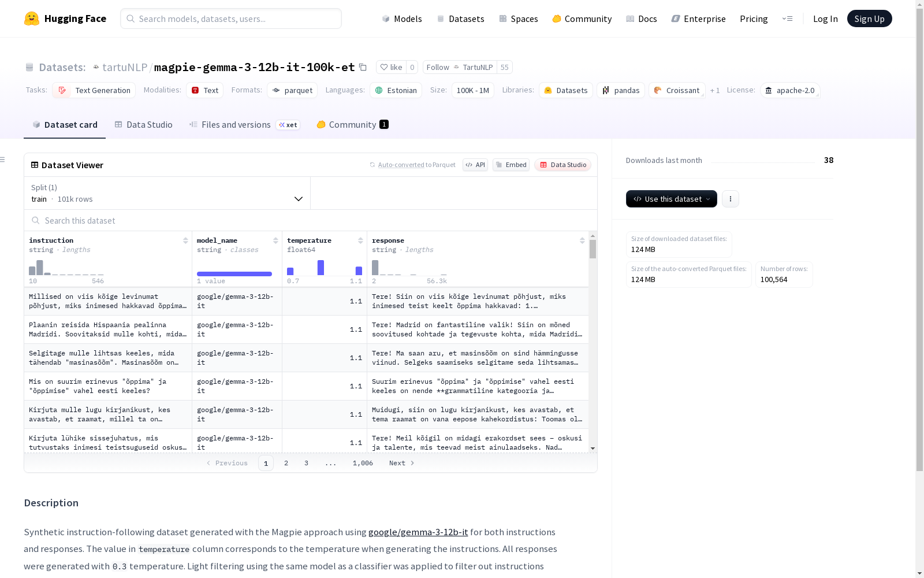Image resolution: width=924 pixels, height=578 pixels.
Task: Sort by the temperature column
Action: pos(360,240)
